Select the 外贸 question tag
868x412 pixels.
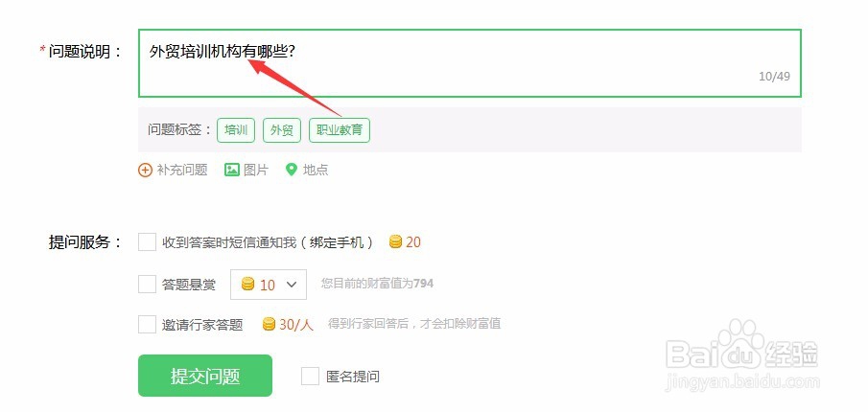click(282, 130)
